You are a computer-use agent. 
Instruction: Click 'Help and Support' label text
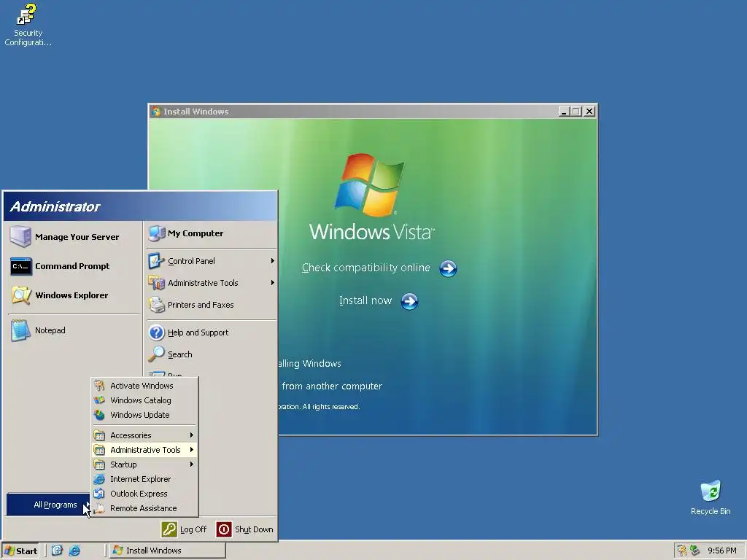tap(198, 332)
